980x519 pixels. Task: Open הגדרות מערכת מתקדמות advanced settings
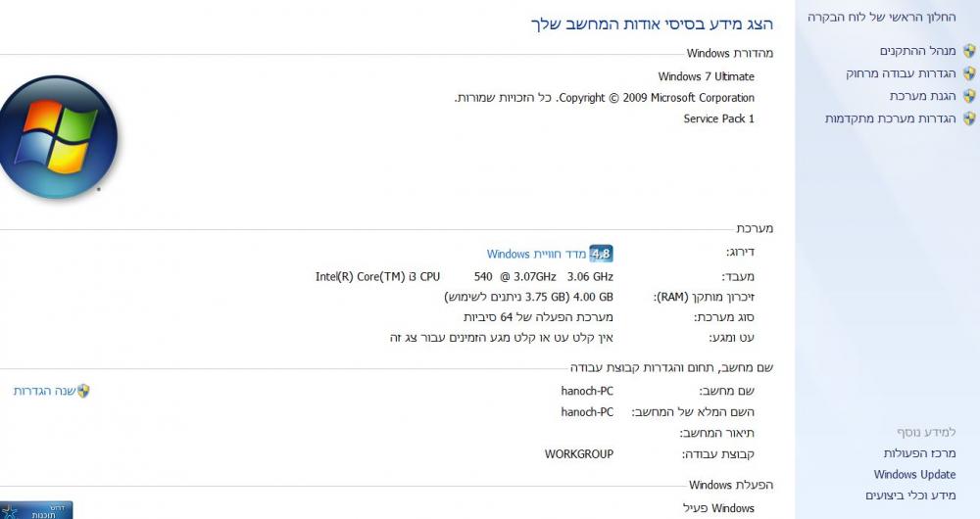click(x=890, y=118)
